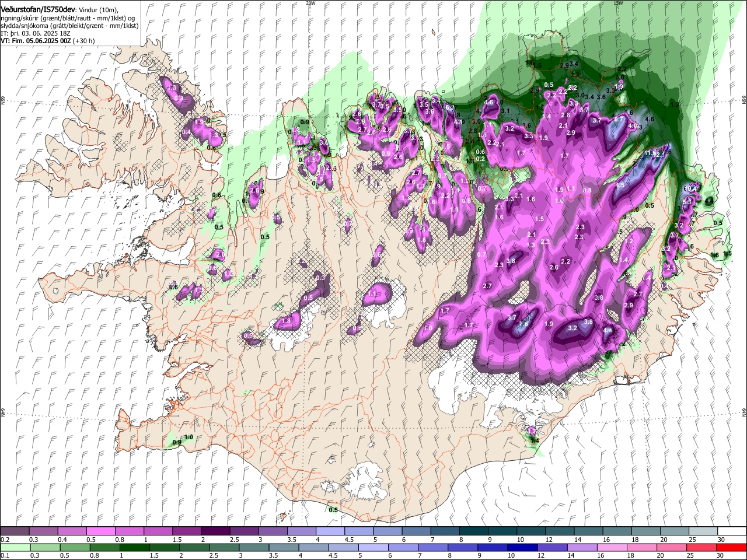Pick the rain scale swatch starting at 6

coord(402,547)
